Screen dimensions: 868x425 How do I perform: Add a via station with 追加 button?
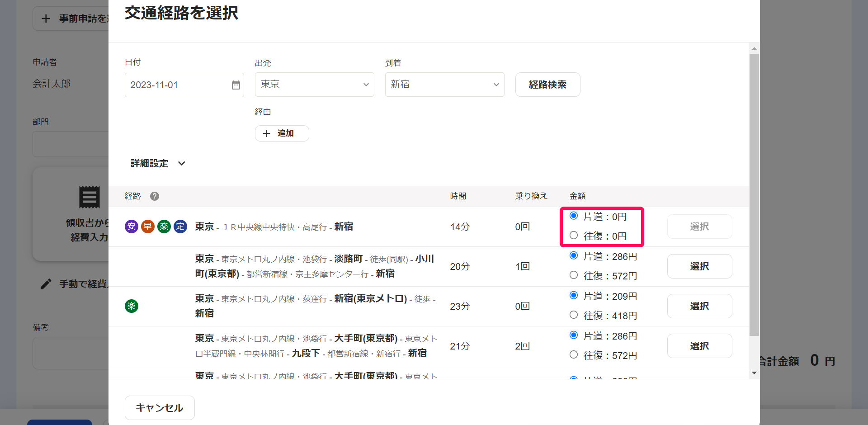point(282,133)
